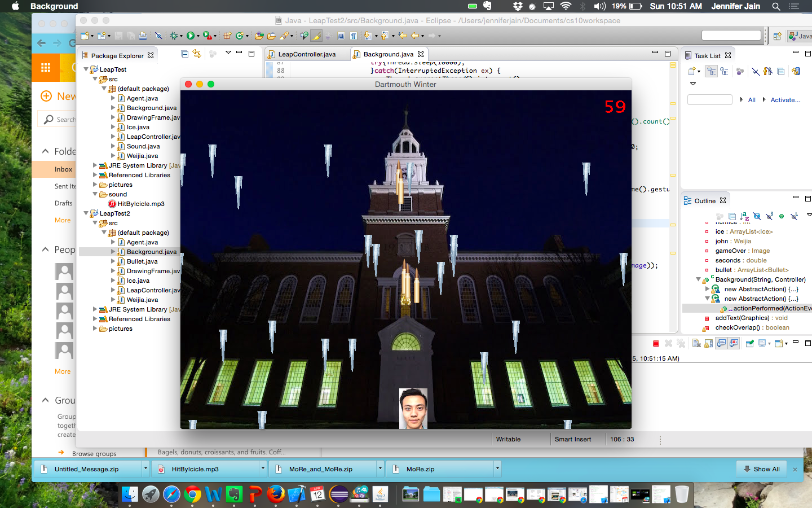Image resolution: width=812 pixels, height=508 pixels.
Task: Open Finder from the Dock
Action: [130, 494]
